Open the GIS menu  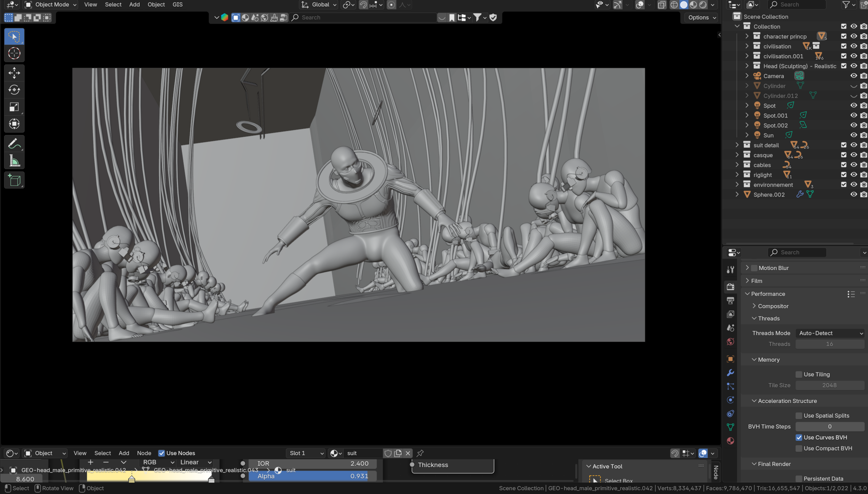coord(177,5)
